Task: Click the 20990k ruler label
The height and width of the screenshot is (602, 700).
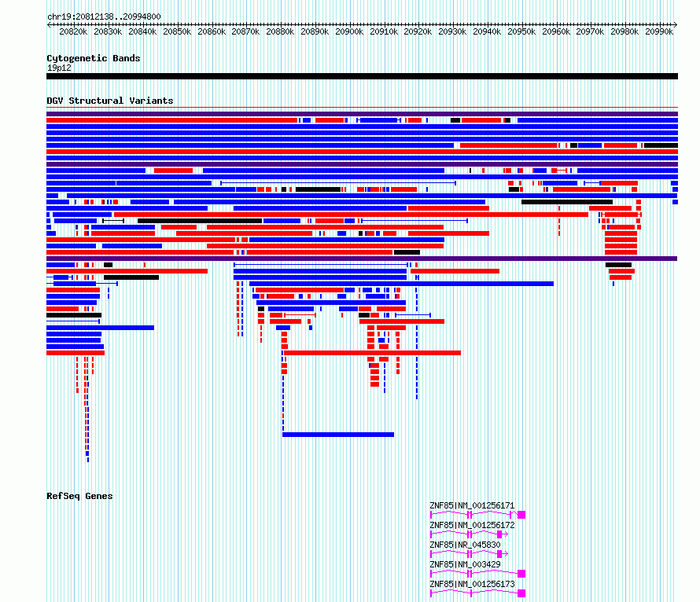Action: (x=659, y=31)
